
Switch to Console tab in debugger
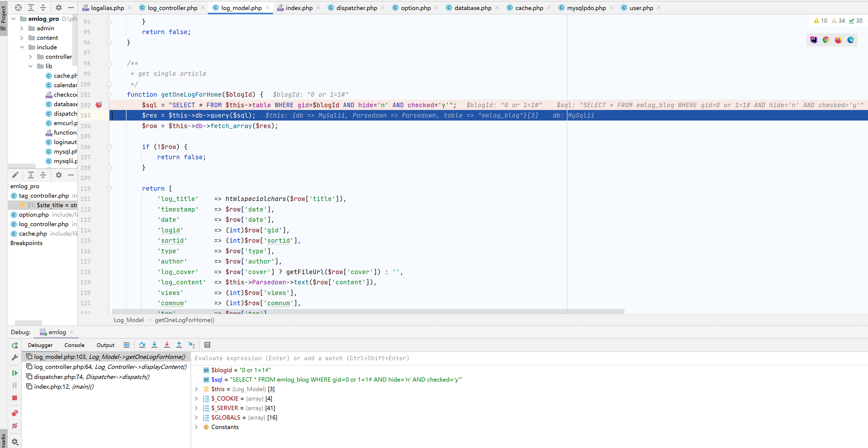(x=74, y=345)
